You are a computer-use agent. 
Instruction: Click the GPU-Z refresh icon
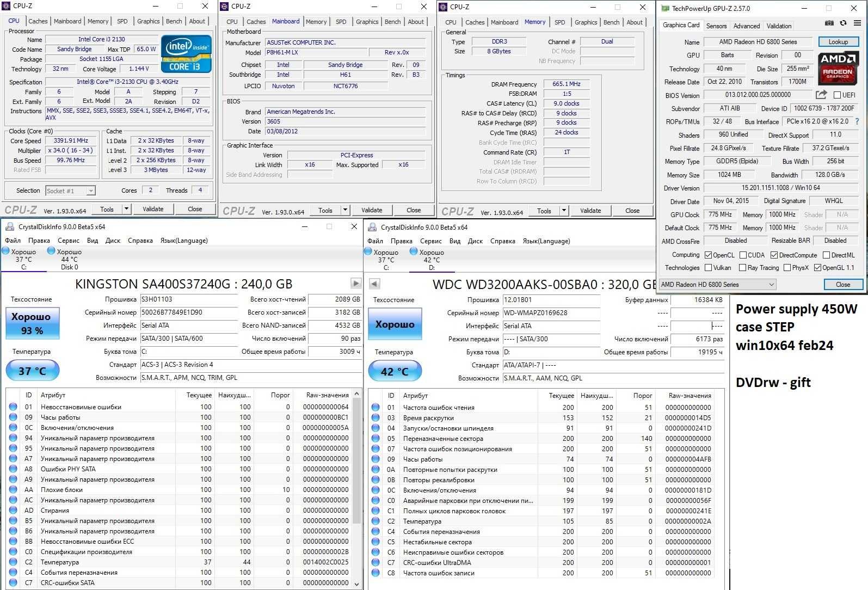click(843, 23)
